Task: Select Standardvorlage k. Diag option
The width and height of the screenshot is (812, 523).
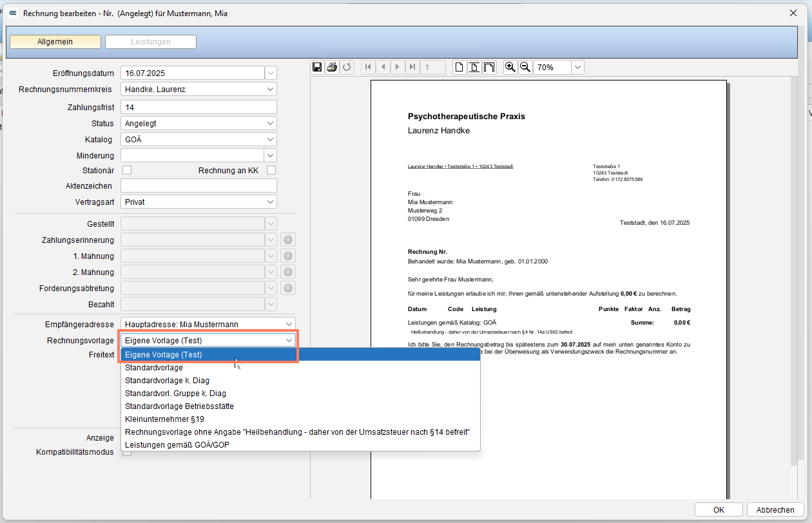Action: 300,381
